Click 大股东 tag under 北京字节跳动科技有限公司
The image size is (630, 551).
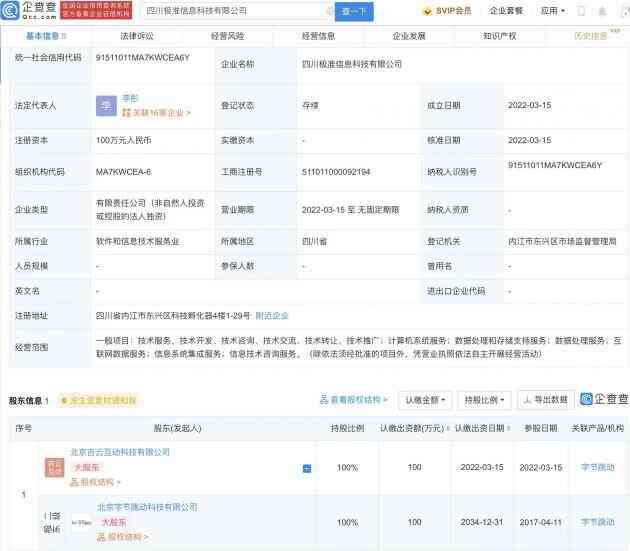[x=114, y=522]
